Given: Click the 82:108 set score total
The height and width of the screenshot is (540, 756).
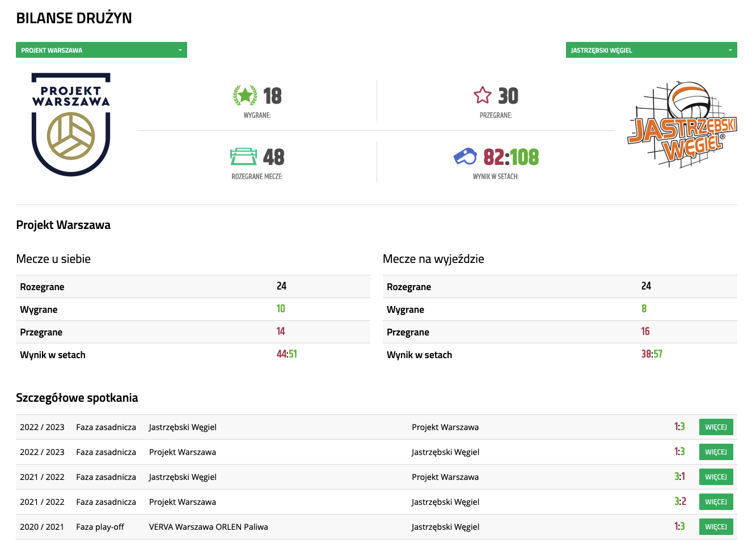Looking at the screenshot, I should (x=511, y=157).
